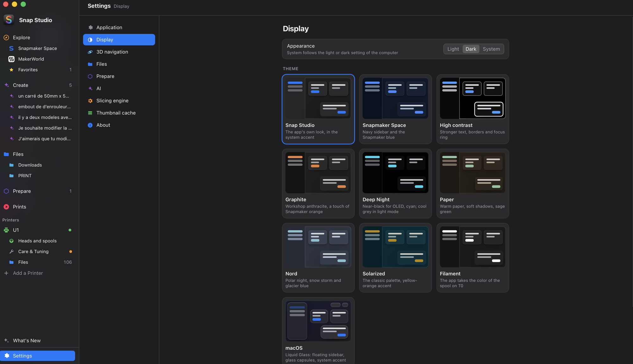This screenshot has height=364, width=633.
Task: Click the About info icon
Action: [90, 125]
